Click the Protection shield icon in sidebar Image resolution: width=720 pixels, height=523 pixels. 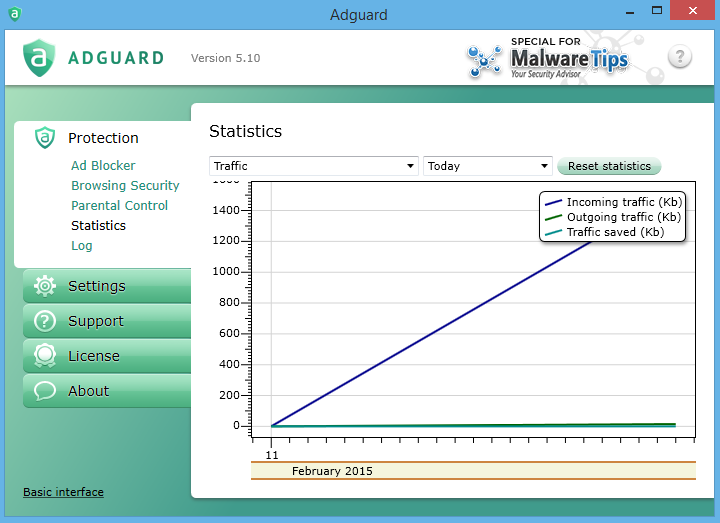45,137
